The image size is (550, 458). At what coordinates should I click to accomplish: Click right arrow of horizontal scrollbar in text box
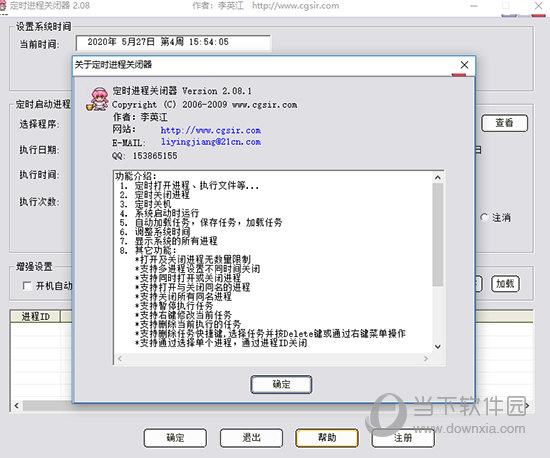[x=426, y=358]
